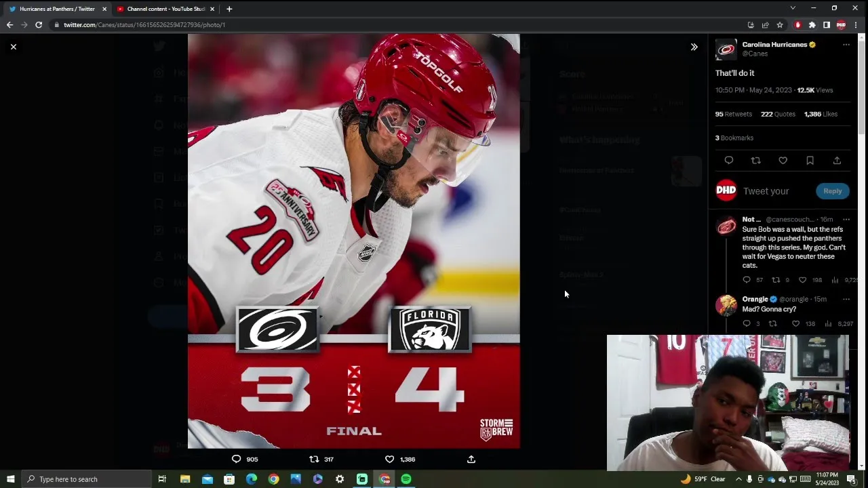868x488 pixels.
Task: Switch to the Hurricanes at Panthers Twitter tab
Action: pos(58,9)
